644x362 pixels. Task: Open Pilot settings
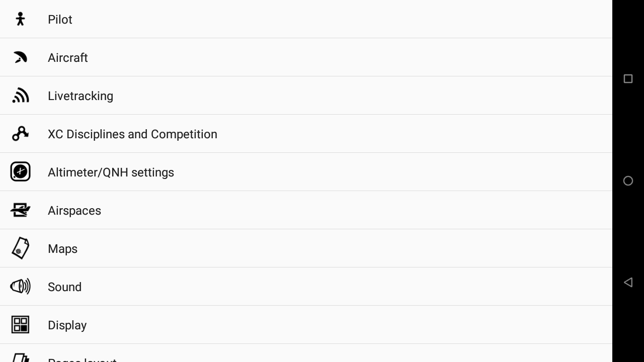(60, 20)
